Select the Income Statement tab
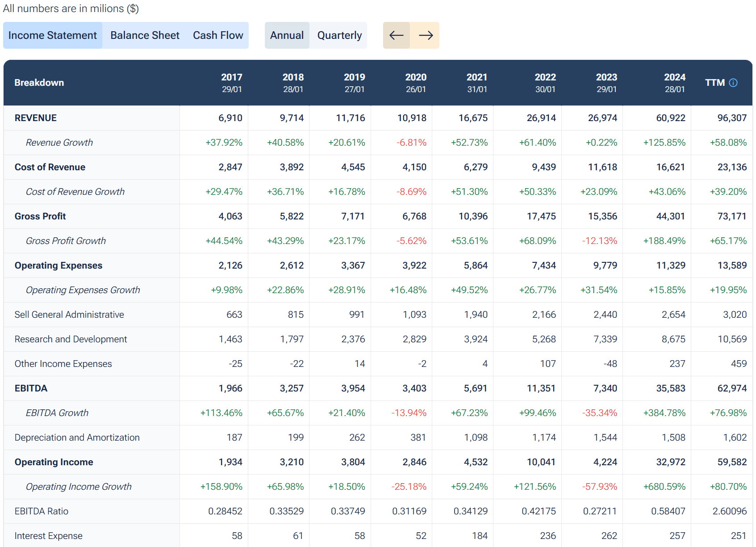This screenshot has height=547, width=756. point(53,35)
